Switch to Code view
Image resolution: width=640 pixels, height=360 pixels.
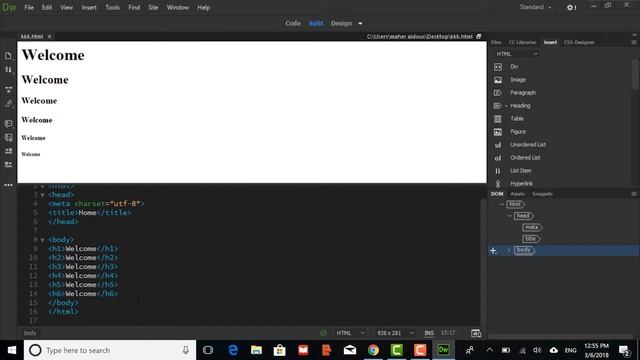click(293, 23)
